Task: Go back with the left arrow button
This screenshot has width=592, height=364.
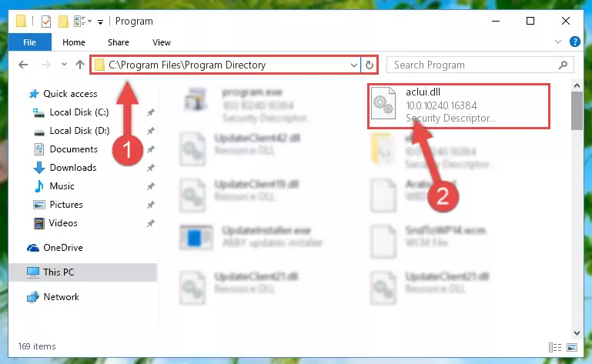Action: pyautogui.click(x=23, y=65)
